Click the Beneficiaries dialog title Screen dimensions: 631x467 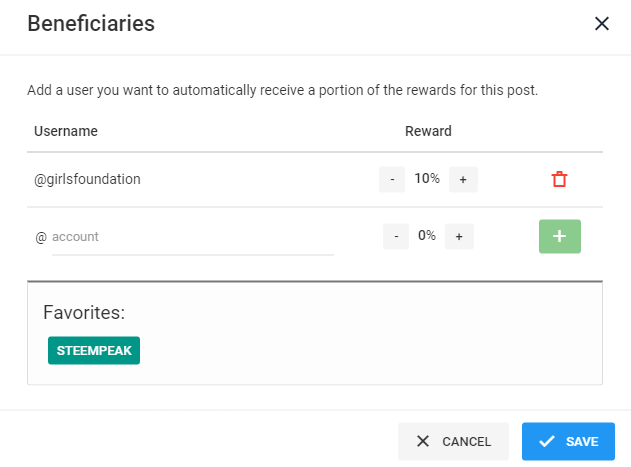tap(91, 23)
